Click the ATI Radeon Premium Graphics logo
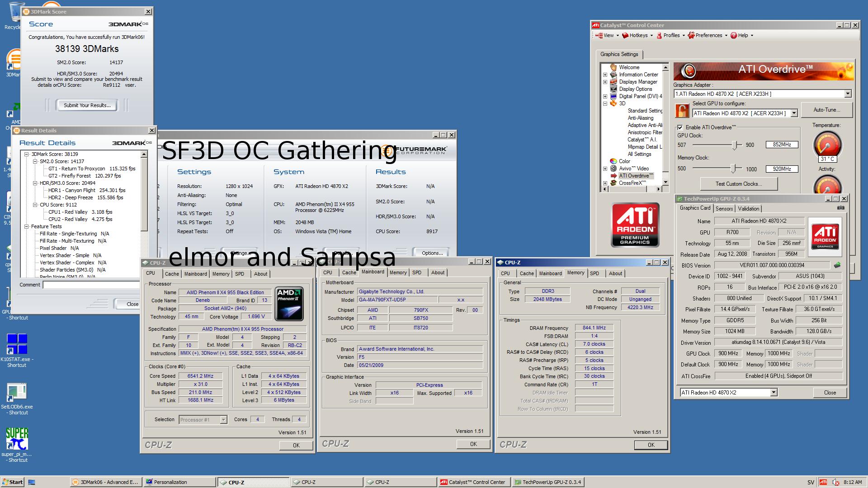The width and height of the screenshot is (868, 488). (x=635, y=225)
